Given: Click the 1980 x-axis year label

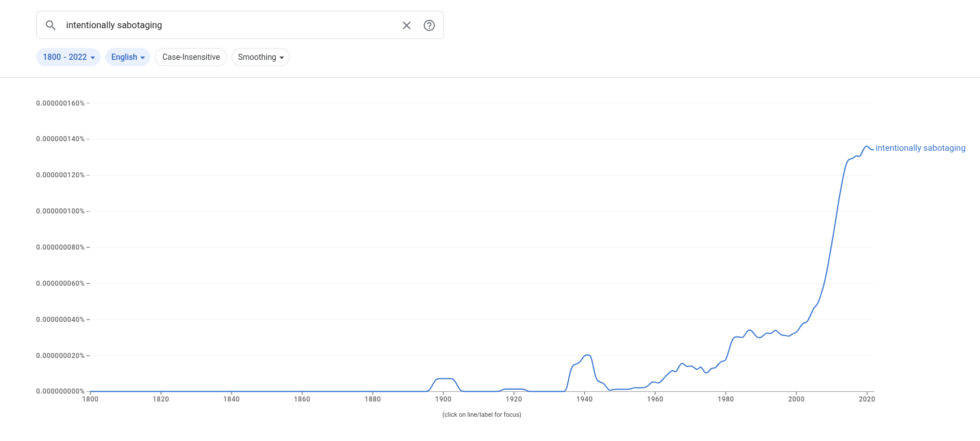Looking at the screenshot, I should (x=726, y=399).
